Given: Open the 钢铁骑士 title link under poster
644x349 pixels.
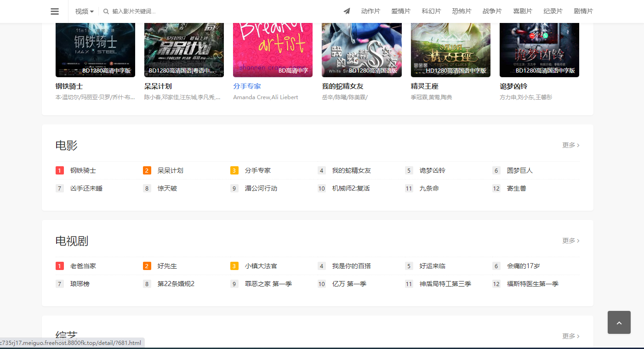Looking at the screenshot, I should click(69, 86).
